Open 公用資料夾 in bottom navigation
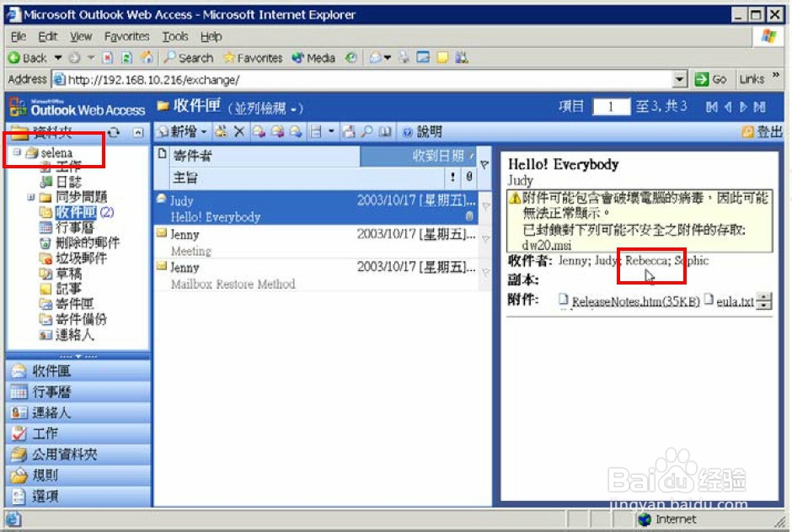The image size is (792, 532). tap(78, 455)
